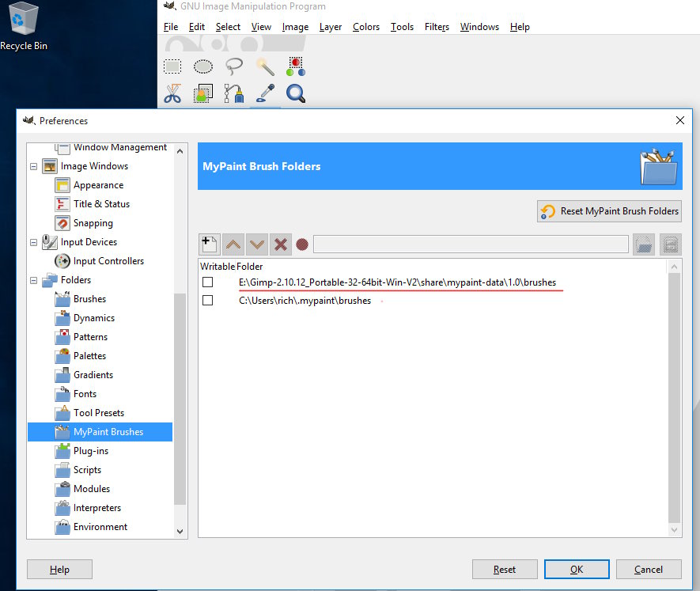Select Scripts in preferences tree
This screenshot has width=700, height=591.
click(x=87, y=470)
